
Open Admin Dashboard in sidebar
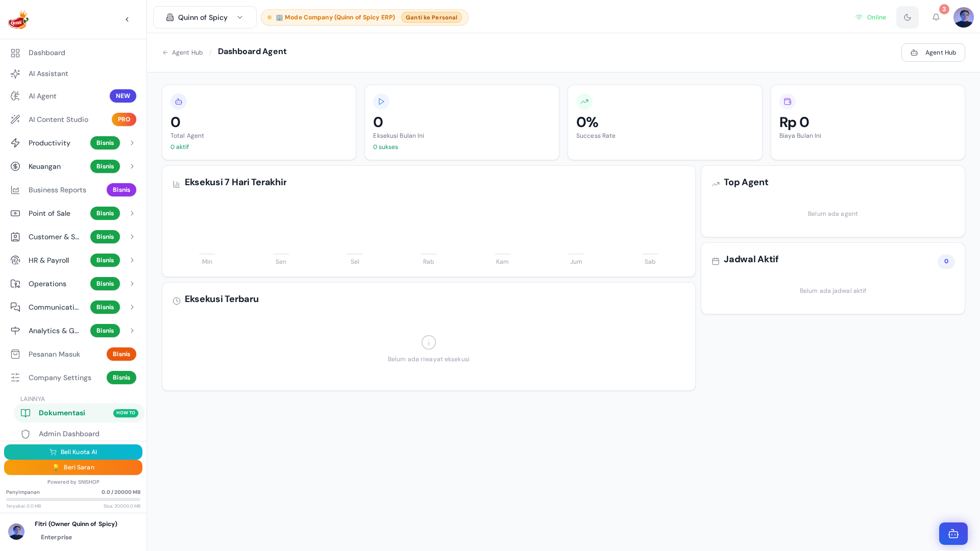point(79,434)
